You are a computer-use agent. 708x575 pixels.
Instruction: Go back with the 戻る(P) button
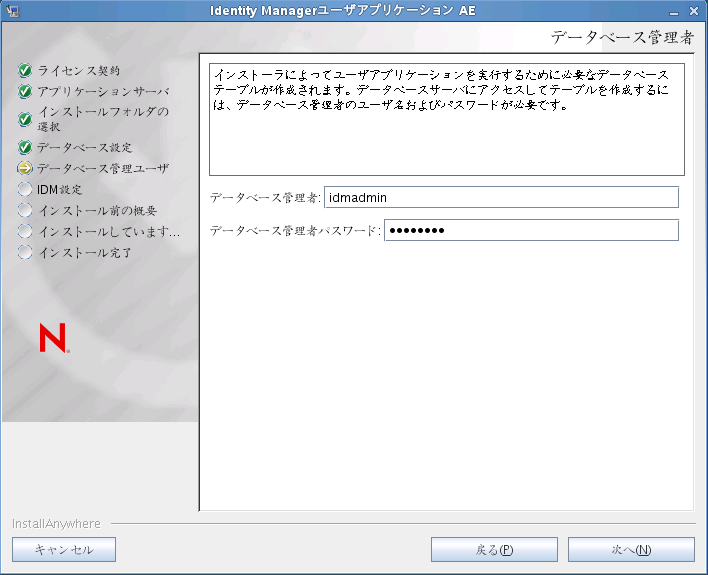494,550
